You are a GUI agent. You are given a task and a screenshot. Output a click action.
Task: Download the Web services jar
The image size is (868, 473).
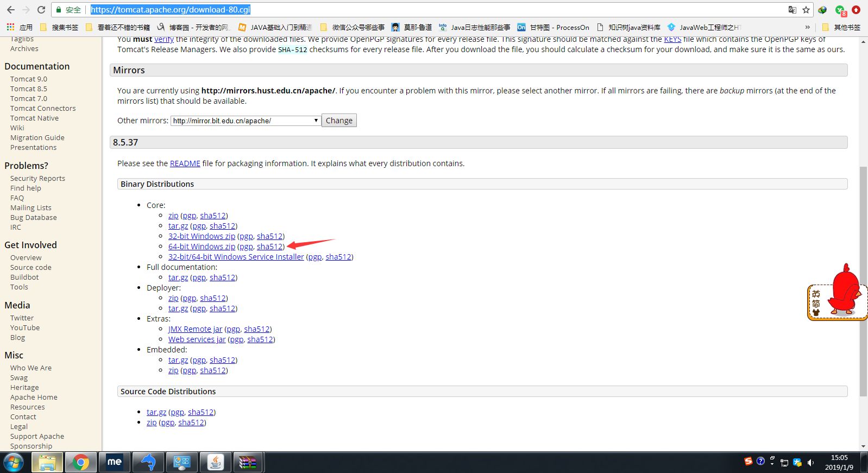click(x=197, y=339)
